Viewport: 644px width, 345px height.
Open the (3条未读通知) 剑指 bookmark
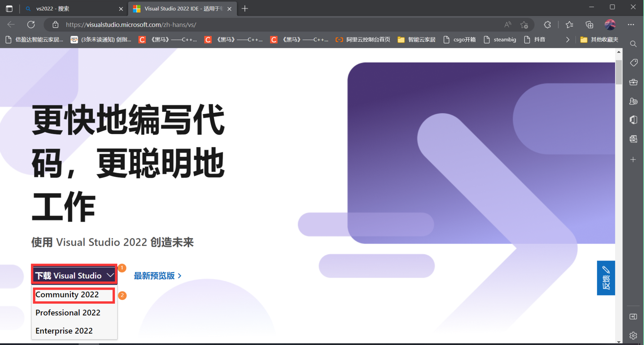point(101,40)
